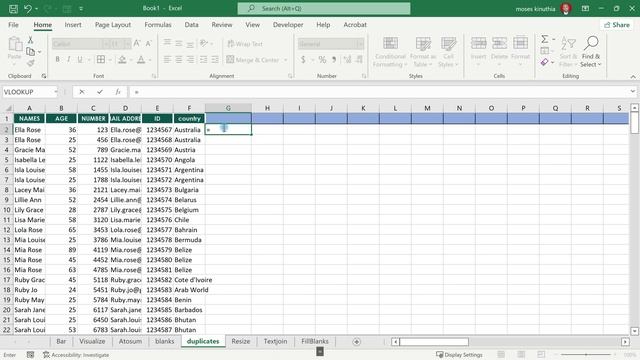Click the Save icon in title bar
Viewport: 640px width, 360px height.
click(13, 8)
